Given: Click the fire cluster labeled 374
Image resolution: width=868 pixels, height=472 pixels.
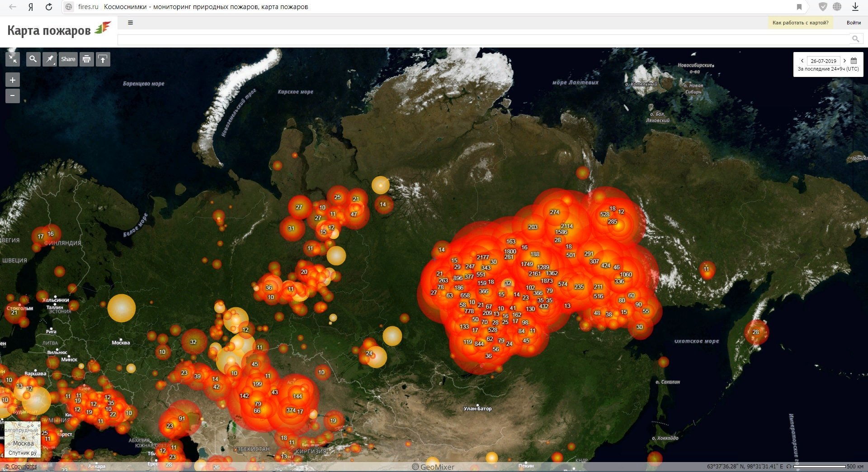Looking at the screenshot, I should [291, 410].
